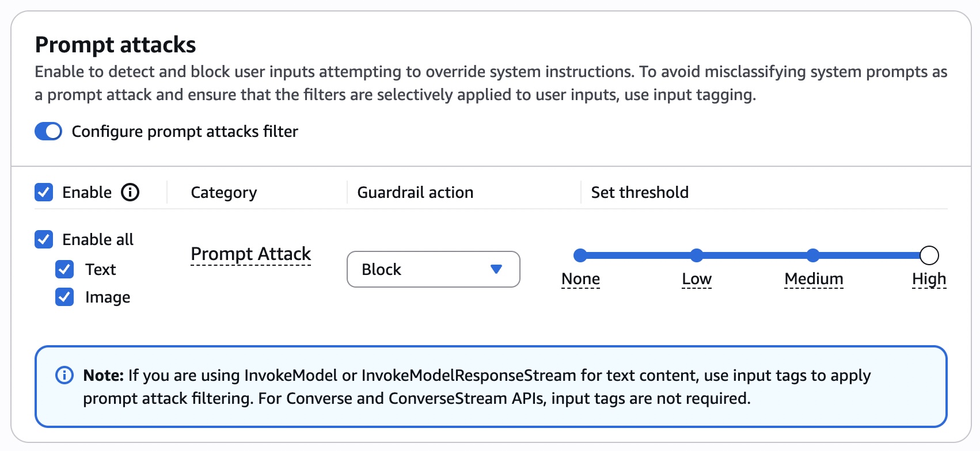
Task: Uncheck the Text checkbox
Action: (64, 269)
